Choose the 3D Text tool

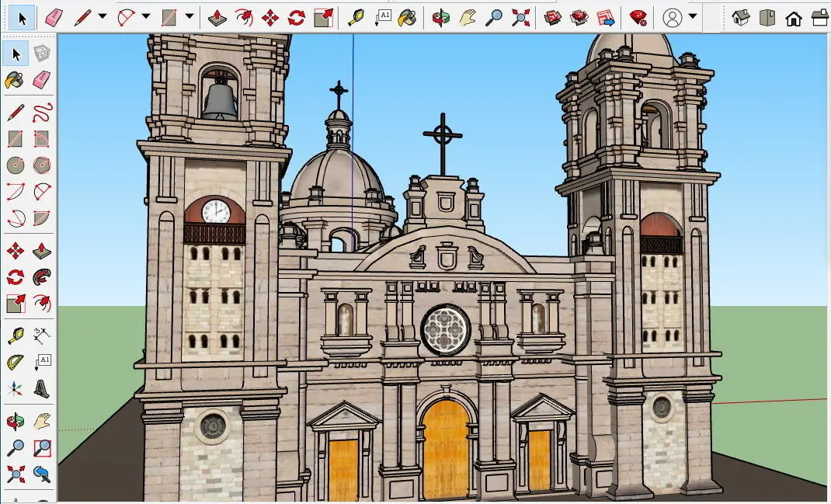point(42,389)
